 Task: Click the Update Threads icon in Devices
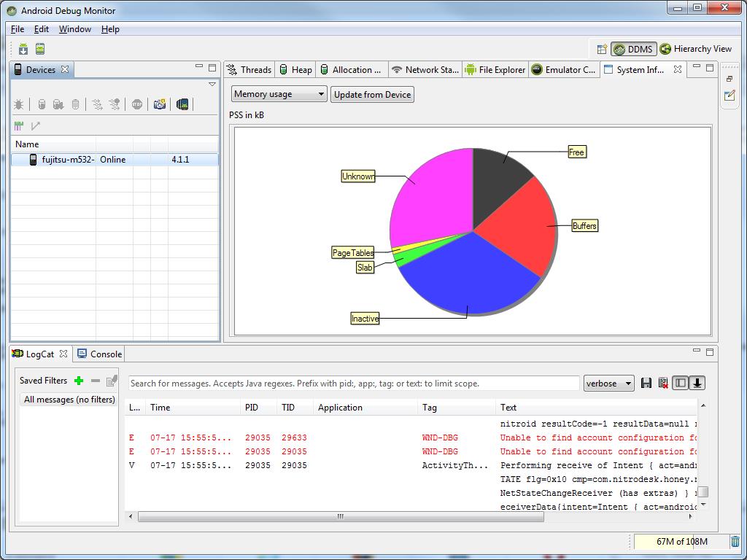97,104
